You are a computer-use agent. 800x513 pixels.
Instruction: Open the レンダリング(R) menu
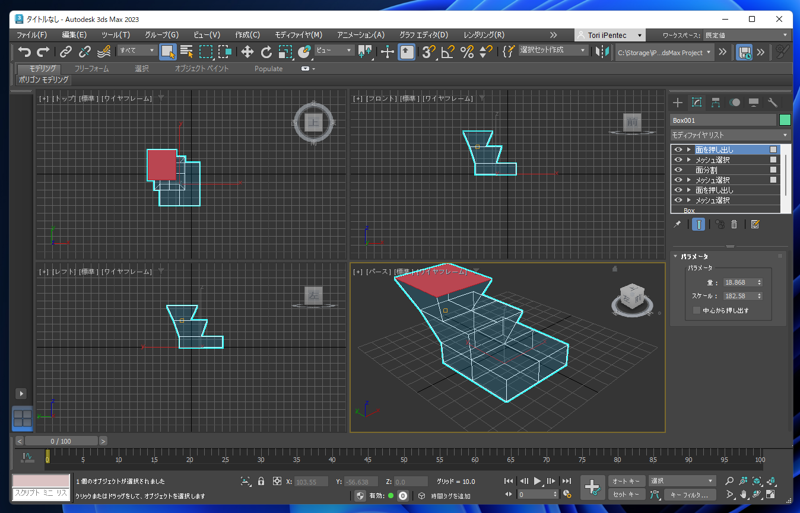click(484, 35)
